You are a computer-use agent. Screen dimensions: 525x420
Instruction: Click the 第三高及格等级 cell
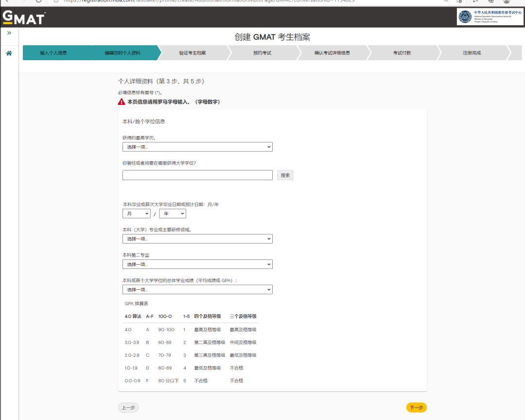click(x=210, y=355)
